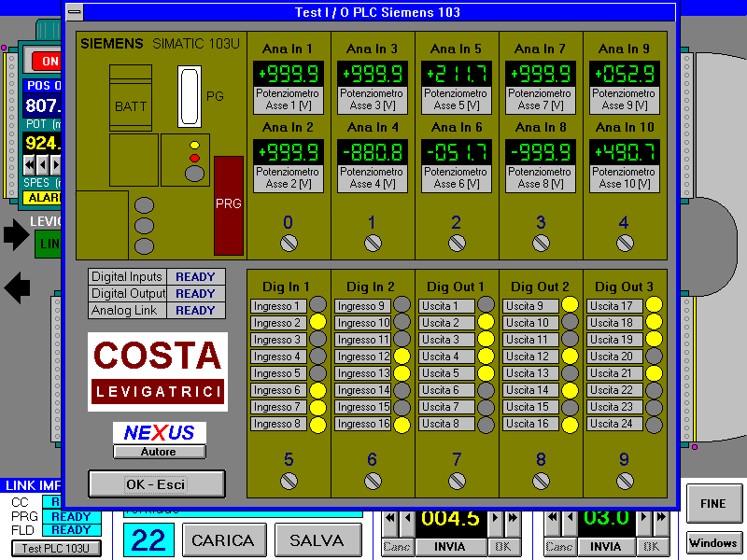Toggle the Uscita 17 output lamp

(x=655, y=305)
